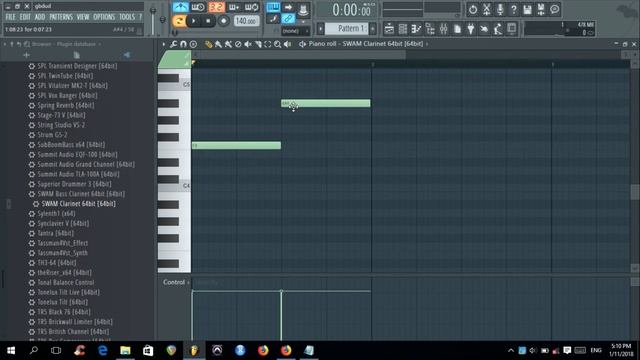The height and width of the screenshot is (360, 640).
Task: Open the EDIT menu
Action: (x=25, y=17)
